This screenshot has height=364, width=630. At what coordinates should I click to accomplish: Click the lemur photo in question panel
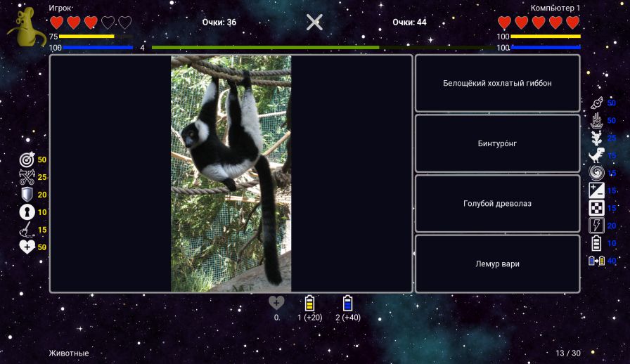coord(231,174)
